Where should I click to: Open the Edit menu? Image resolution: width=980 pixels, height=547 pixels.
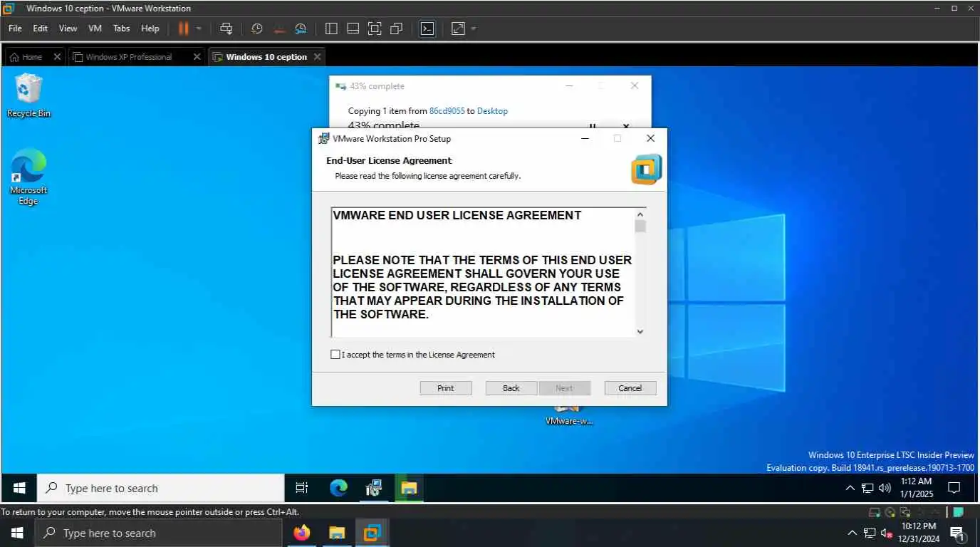pos(41,28)
